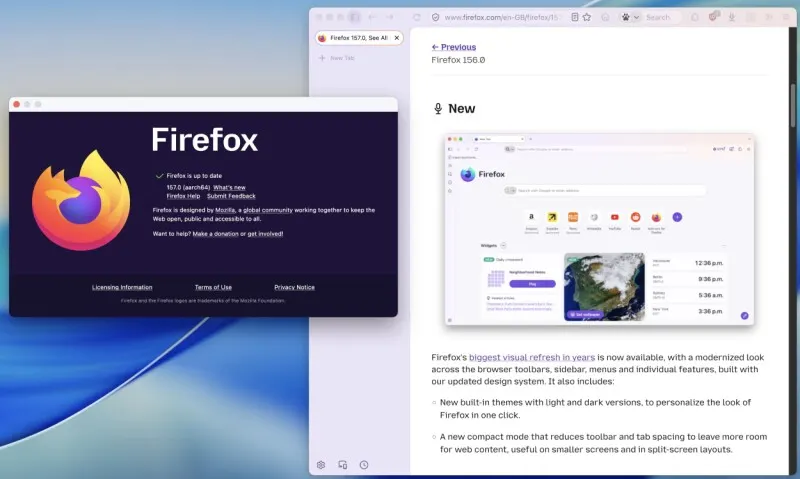
Task: Open synced tabs icon in sidebar
Action: pos(342,465)
